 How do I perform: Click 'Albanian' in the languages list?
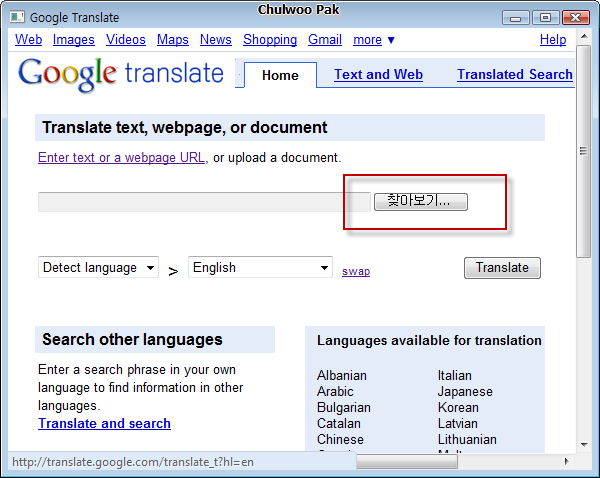pyautogui.click(x=342, y=375)
